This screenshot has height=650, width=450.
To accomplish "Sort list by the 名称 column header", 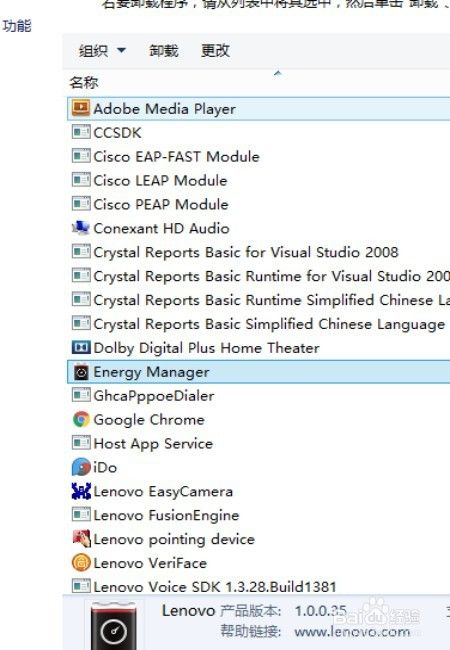I will (x=84, y=82).
